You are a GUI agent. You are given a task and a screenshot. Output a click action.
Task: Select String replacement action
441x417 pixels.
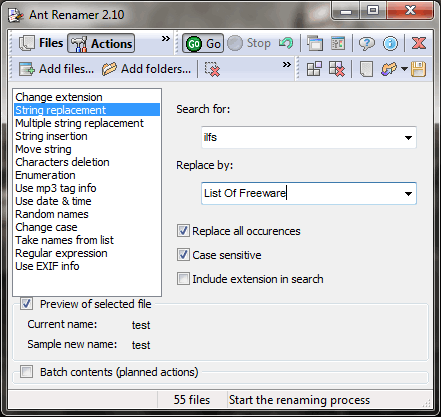point(87,110)
